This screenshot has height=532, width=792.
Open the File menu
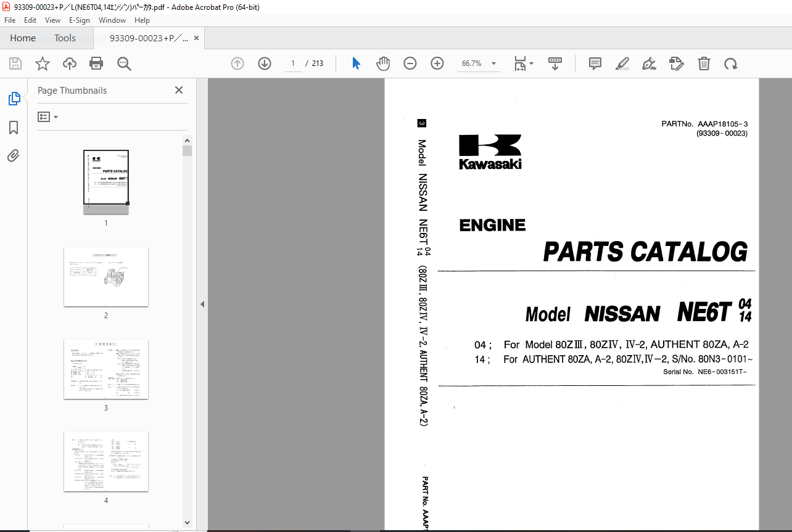click(10, 20)
